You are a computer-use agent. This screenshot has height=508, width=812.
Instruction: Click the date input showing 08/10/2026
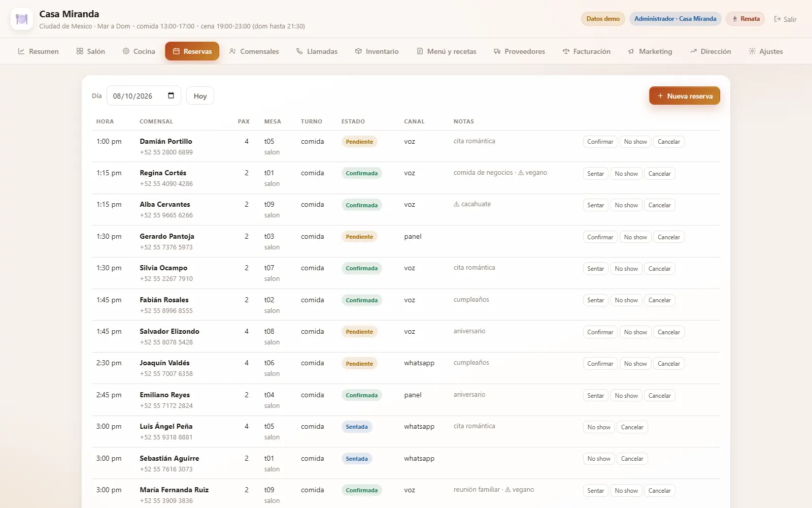tap(144, 96)
